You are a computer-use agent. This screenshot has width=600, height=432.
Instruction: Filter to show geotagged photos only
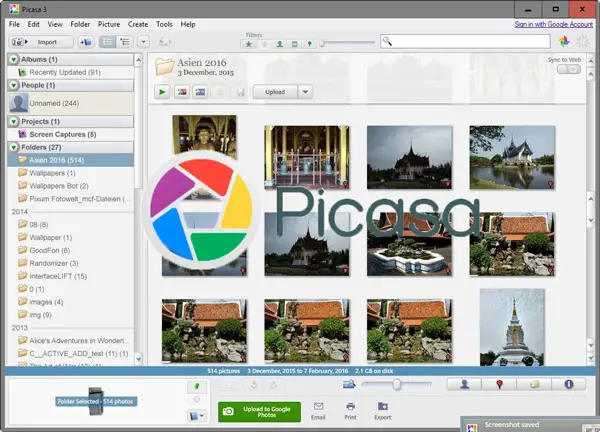coord(310,44)
